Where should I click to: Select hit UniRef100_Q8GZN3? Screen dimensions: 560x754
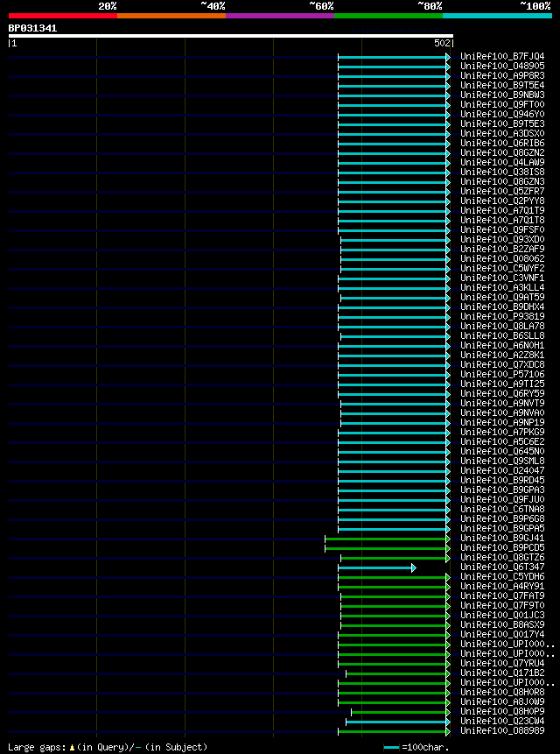[502, 182]
